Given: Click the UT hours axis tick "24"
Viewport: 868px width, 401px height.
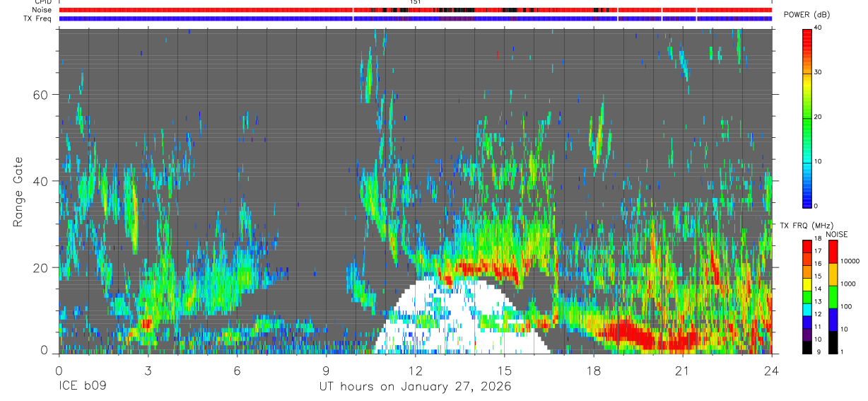Looking at the screenshot, I should (771, 370).
